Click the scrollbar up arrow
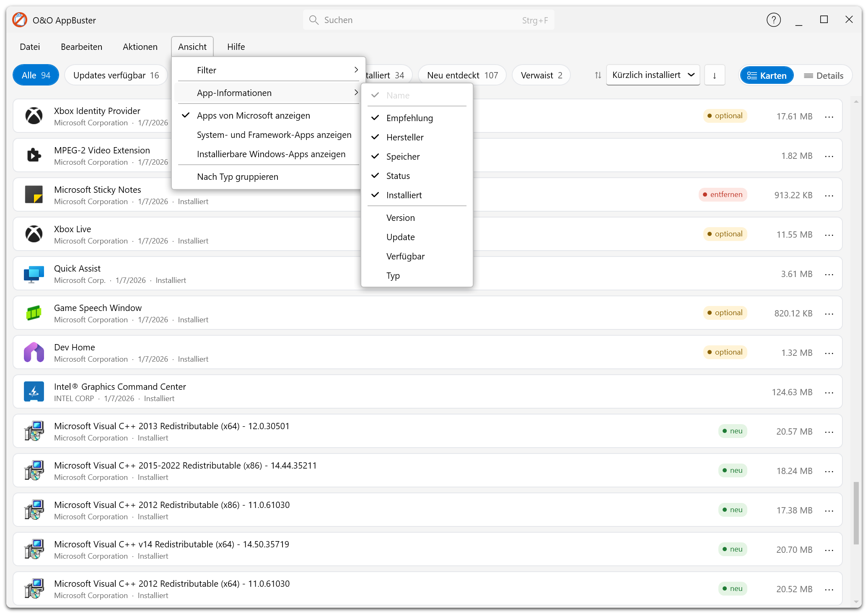868x614 pixels. (856, 101)
